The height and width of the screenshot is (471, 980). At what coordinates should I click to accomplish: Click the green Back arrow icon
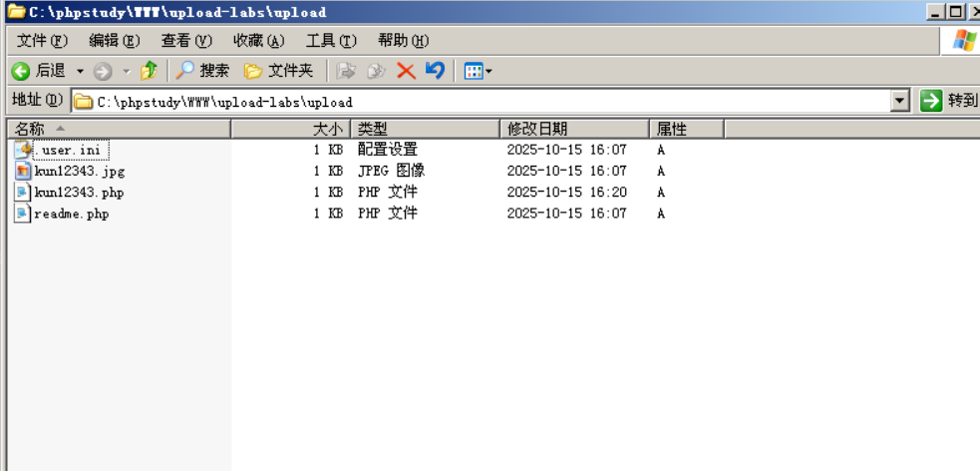point(21,71)
